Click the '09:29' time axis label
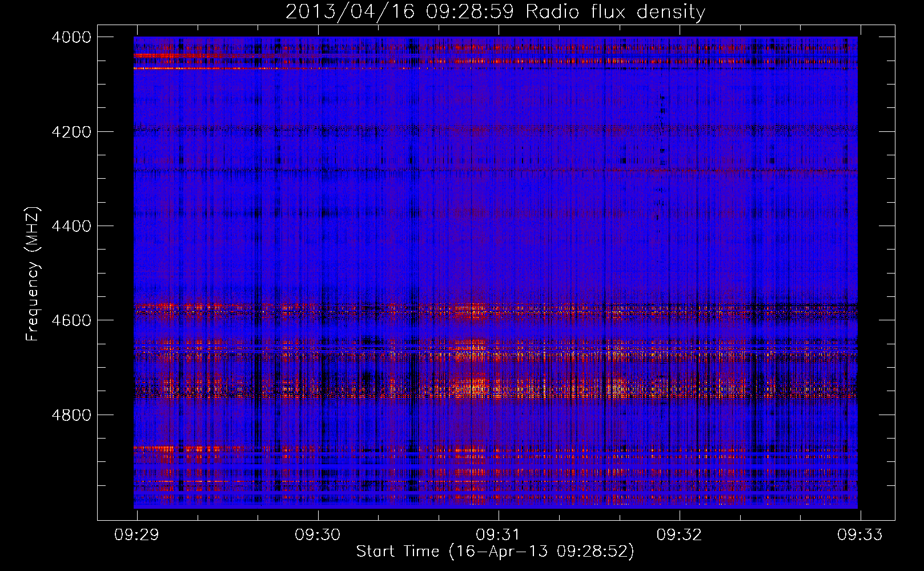The width and height of the screenshot is (924, 571). tap(137, 535)
